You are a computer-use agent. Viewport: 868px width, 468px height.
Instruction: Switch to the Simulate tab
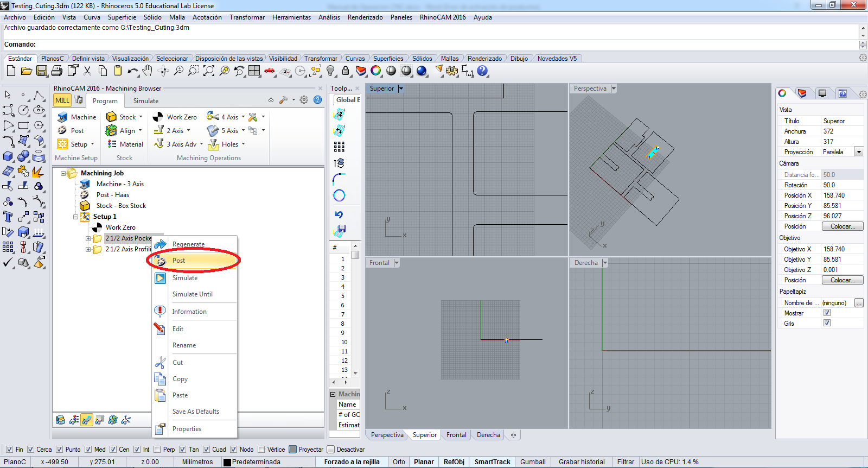coord(146,101)
